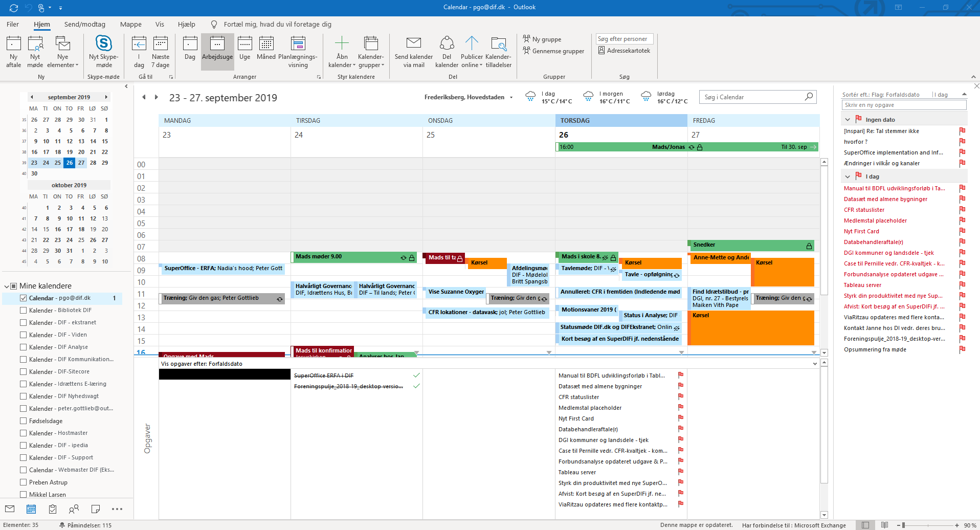This screenshot has height=530, width=980.
Task: Show more navigation options (three dots)
Action: [x=117, y=509]
